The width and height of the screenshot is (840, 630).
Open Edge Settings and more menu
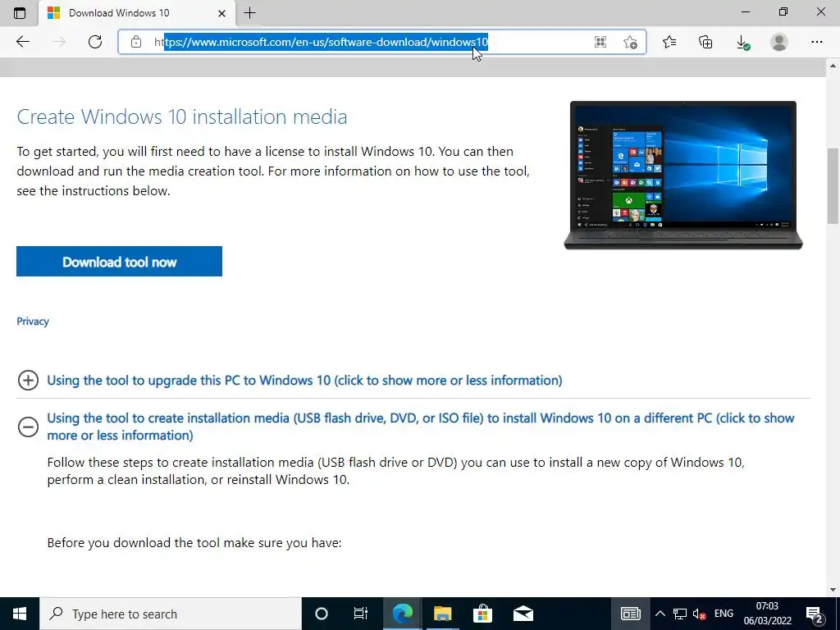click(x=816, y=42)
